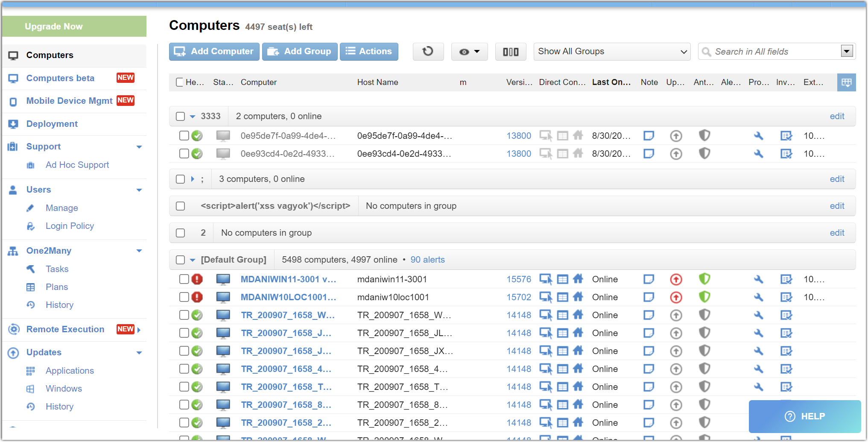Viewport: 868px width, 442px height.
Task: Check the script alert group checkbox
Action: (181, 206)
